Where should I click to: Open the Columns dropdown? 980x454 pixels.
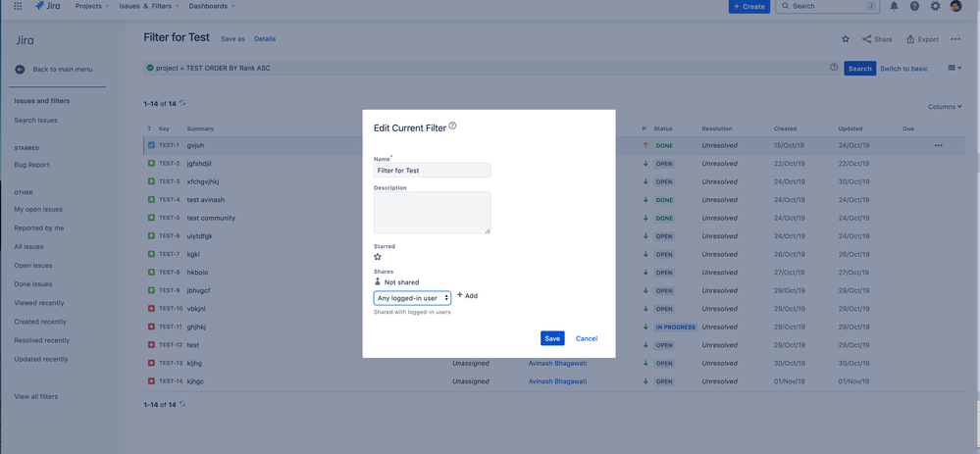[x=945, y=107]
